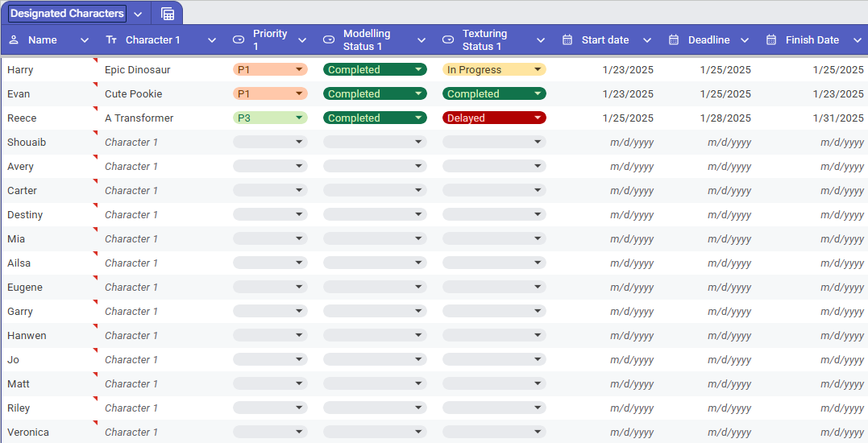The height and width of the screenshot is (443, 868).
Task: Select Hanwen's finish date m/d/yyyy cell
Action: (813, 335)
